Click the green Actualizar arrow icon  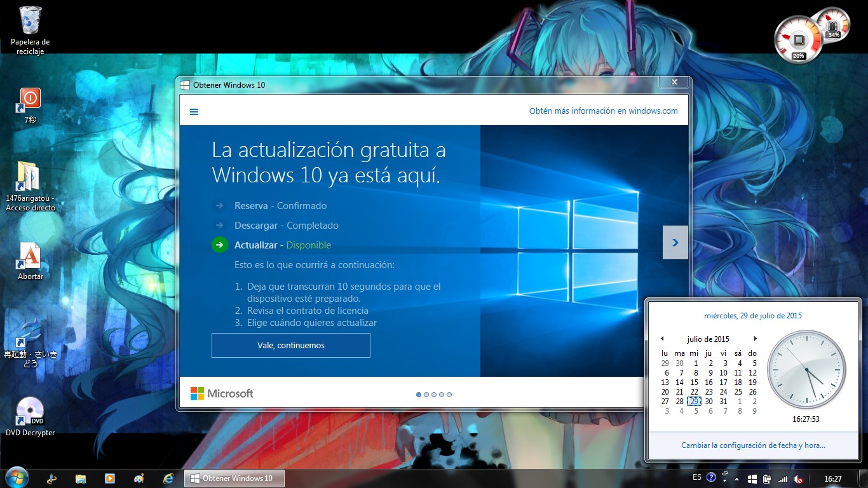(219, 245)
